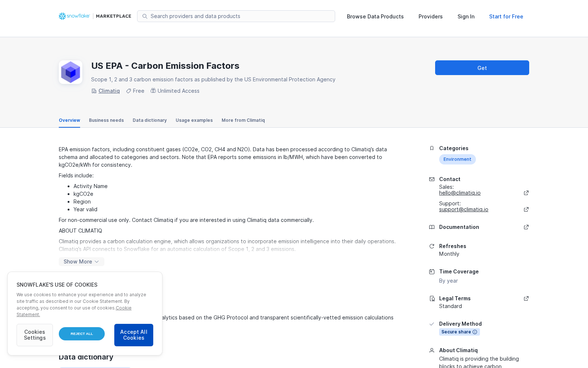Viewport: 588px width, 368px height.
Task: Open the Data dictionary tab
Action: pos(150,120)
